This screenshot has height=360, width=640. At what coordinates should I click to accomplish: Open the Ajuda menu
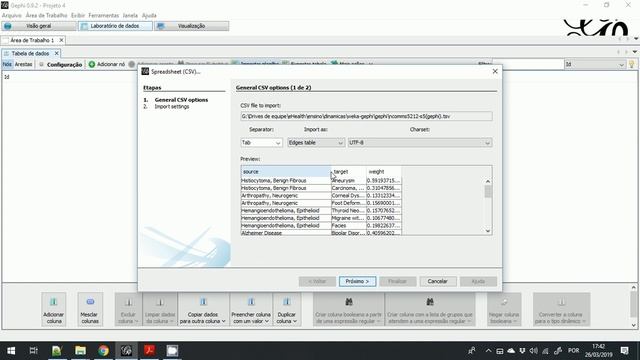point(149,16)
